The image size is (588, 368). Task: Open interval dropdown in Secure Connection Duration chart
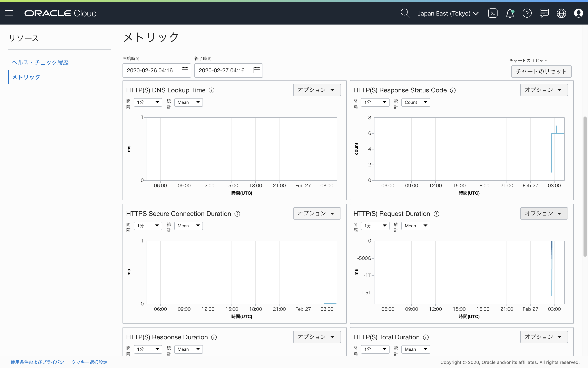click(148, 226)
